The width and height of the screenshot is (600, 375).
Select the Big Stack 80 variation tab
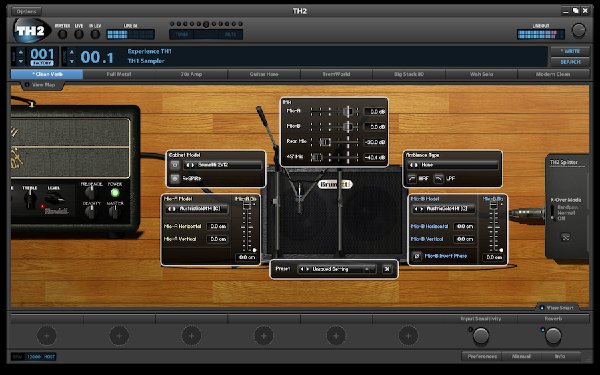[409, 74]
